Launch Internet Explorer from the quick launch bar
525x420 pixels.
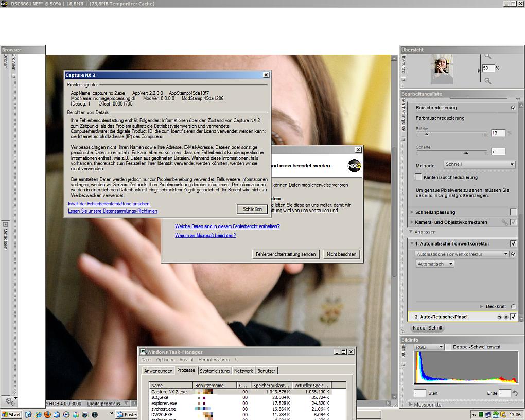click(38, 415)
